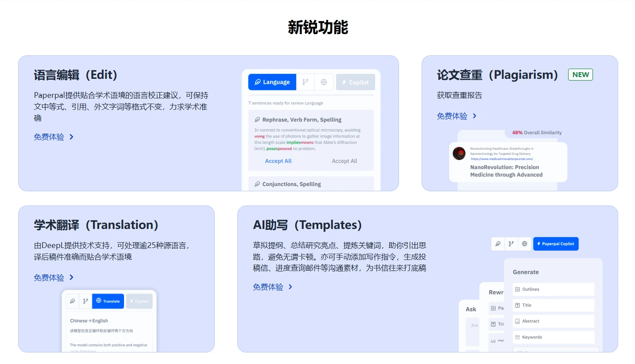Click the NanoRevolution: Precision Medicine source title

(x=506, y=171)
